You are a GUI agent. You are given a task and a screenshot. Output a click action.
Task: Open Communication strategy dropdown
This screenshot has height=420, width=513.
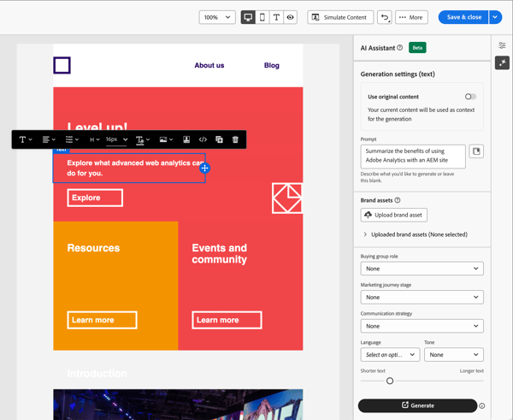pyautogui.click(x=422, y=326)
